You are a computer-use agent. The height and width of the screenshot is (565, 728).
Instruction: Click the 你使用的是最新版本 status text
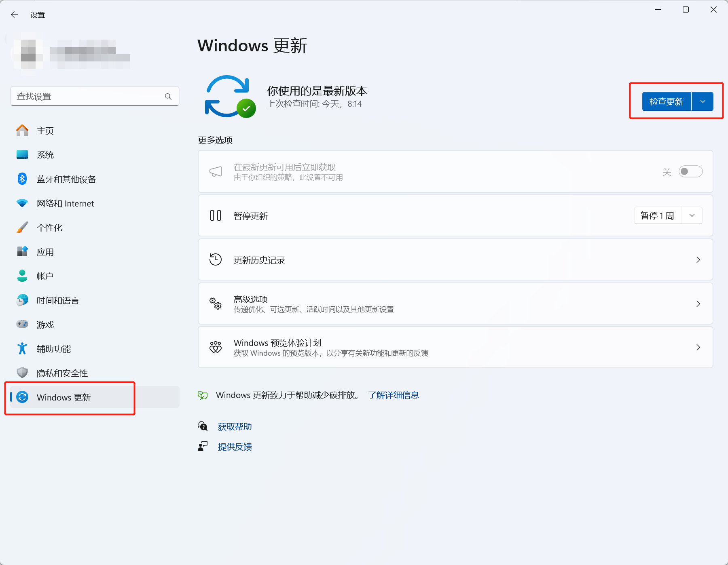(317, 91)
